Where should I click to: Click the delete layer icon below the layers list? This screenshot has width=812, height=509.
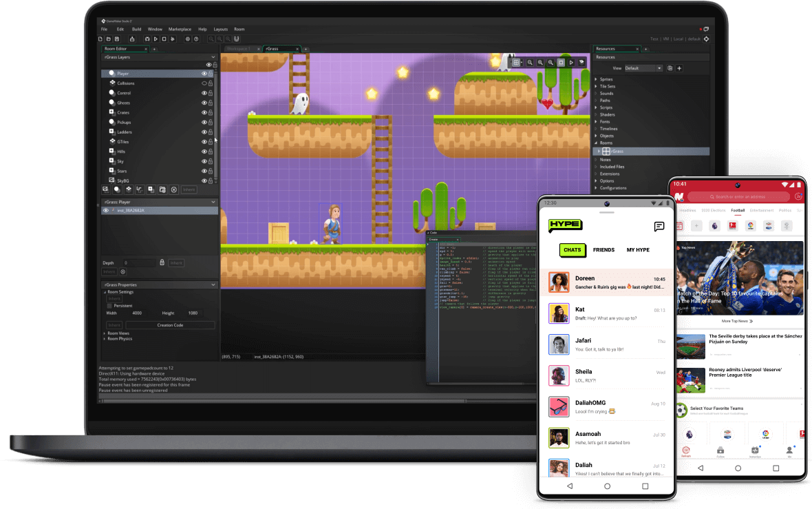[x=174, y=189]
